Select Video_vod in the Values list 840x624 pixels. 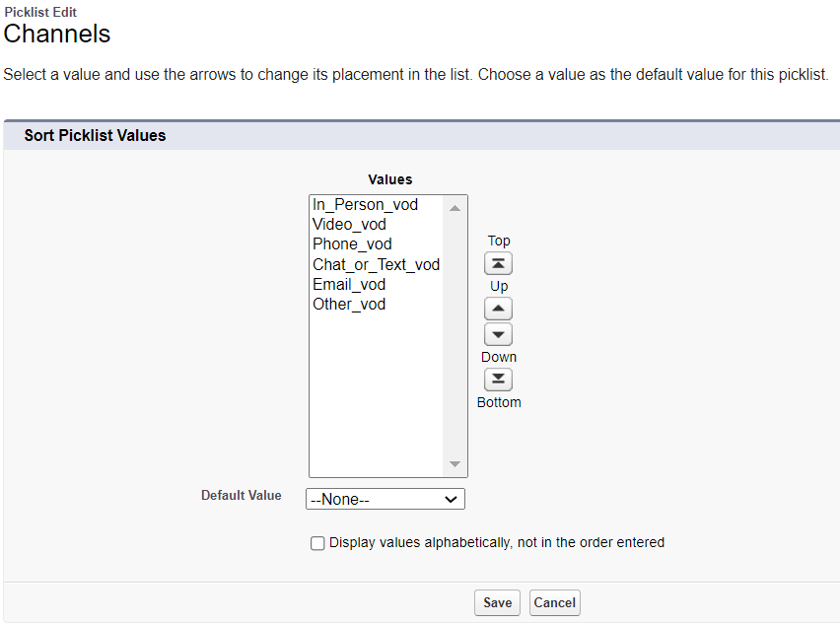(x=349, y=225)
